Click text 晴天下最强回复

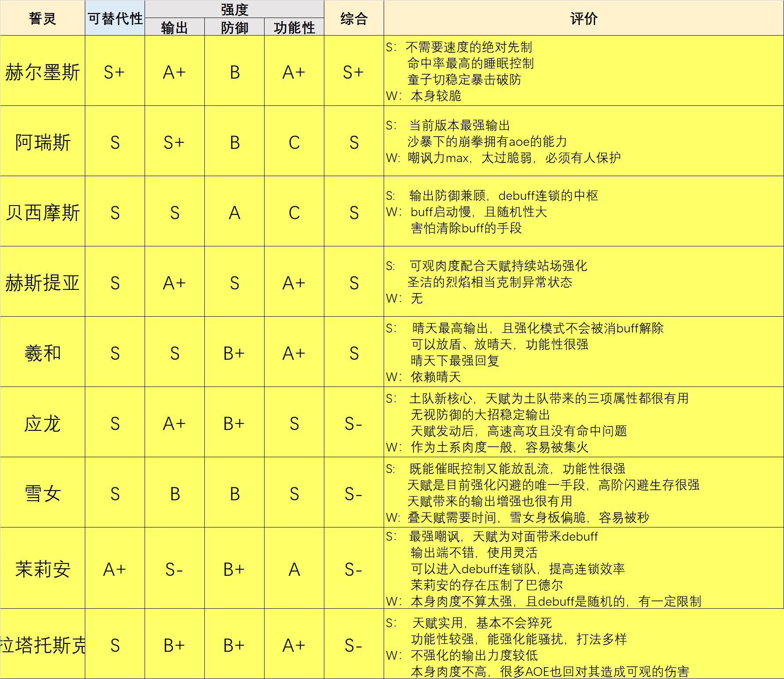pyautogui.click(x=455, y=361)
